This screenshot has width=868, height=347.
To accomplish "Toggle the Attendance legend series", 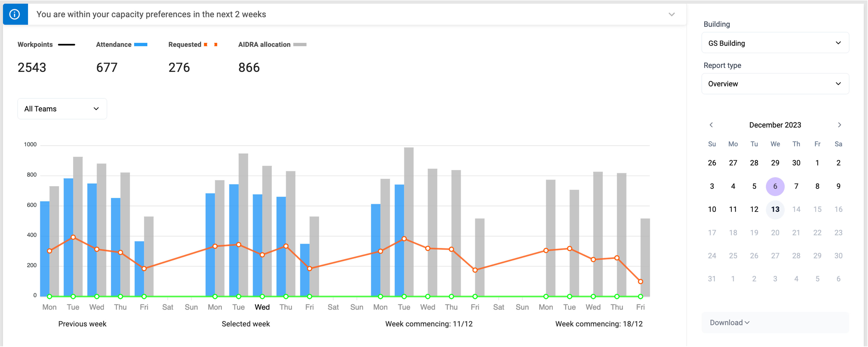I will point(114,44).
